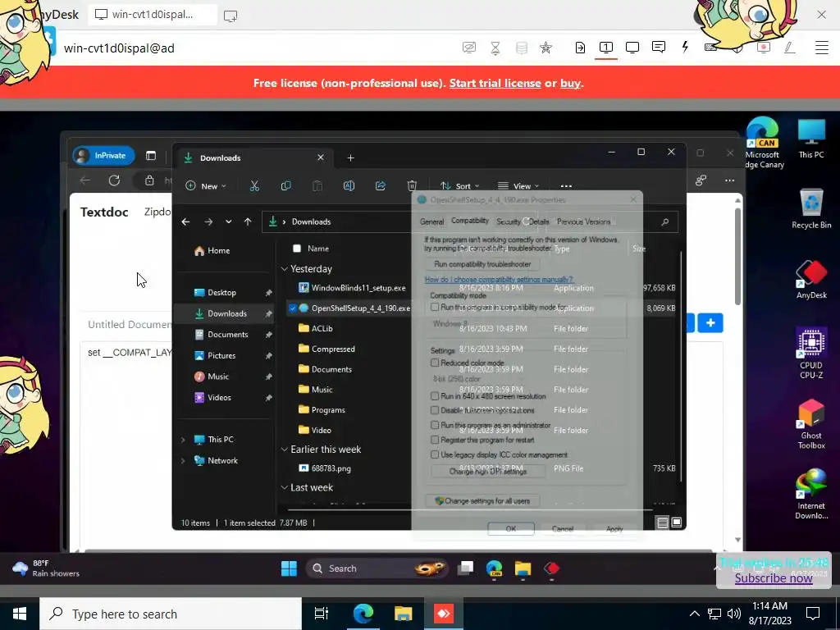Click the AnyDesk hourglass icon

coord(495,48)
